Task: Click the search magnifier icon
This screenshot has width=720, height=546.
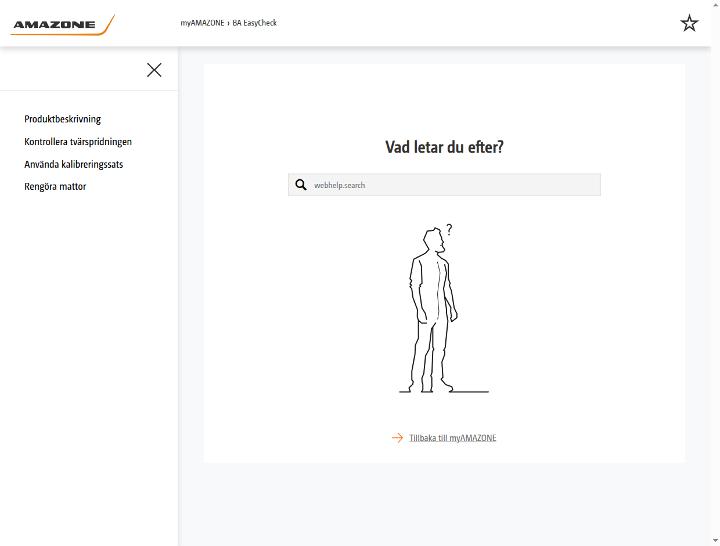Action: click(301, 185)
